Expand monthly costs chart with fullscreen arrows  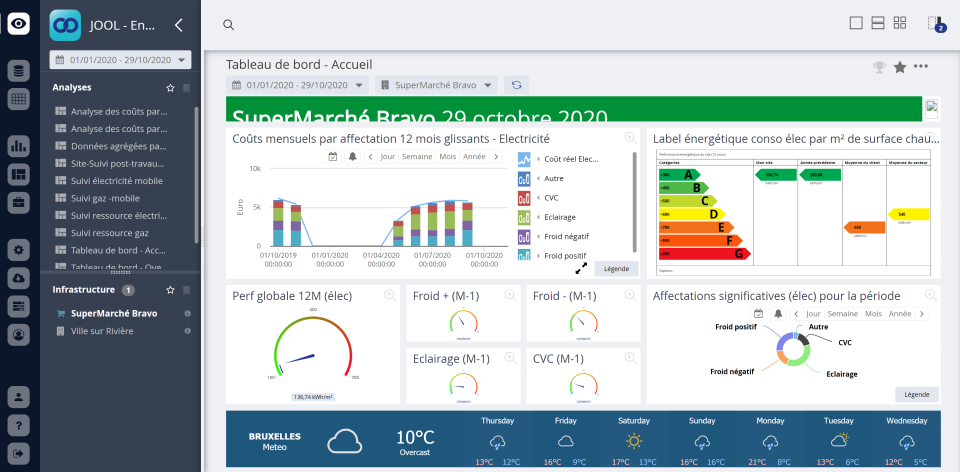pyautogui.click(x=581, y=268)
